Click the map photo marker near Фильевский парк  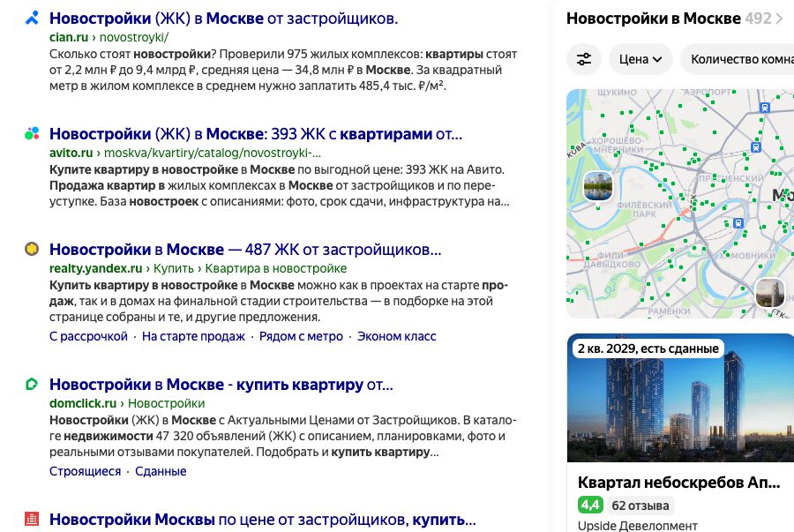coord(598,186)
